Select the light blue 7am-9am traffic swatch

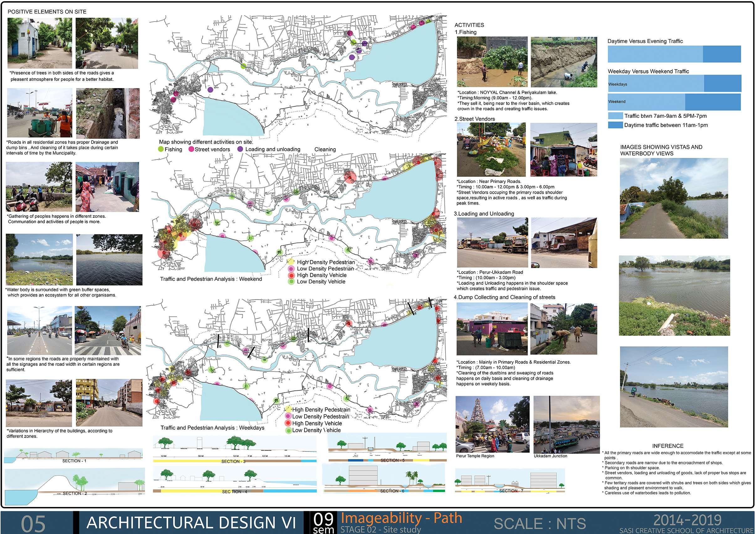click(615, 116)
